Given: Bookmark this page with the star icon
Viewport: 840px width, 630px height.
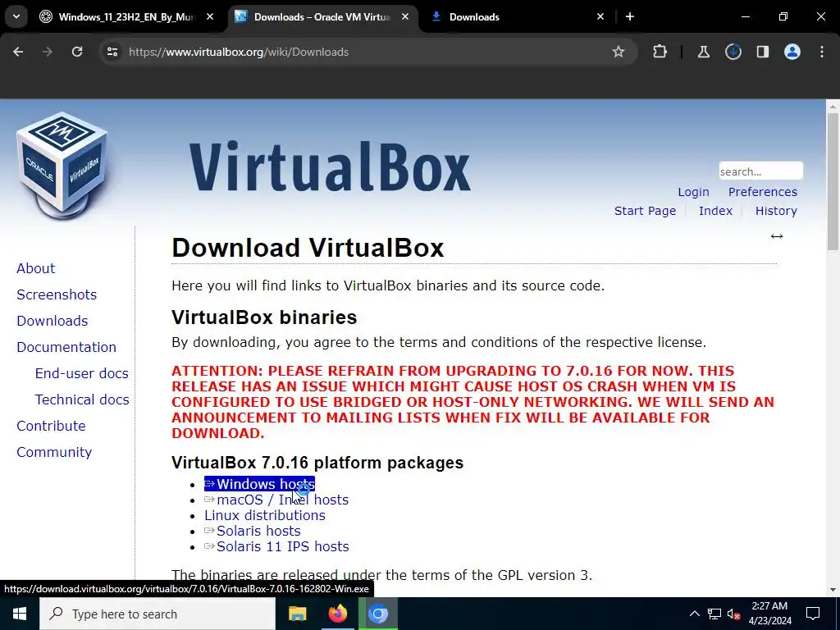Looking at the screenshot, I should [619, 52].
